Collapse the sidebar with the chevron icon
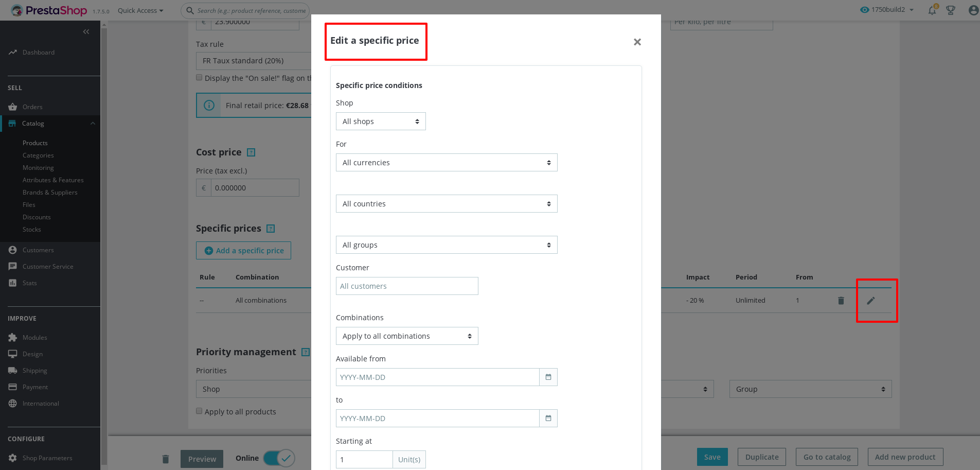The height and width of the screenshot is (470, 980). [86, 31]
